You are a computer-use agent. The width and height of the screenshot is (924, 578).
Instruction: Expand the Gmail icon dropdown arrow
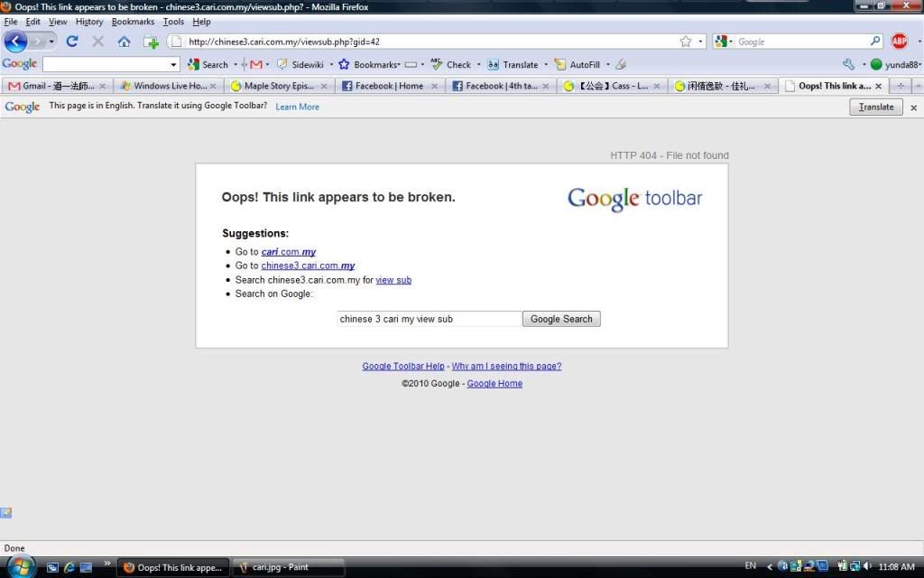pos(267,64)
